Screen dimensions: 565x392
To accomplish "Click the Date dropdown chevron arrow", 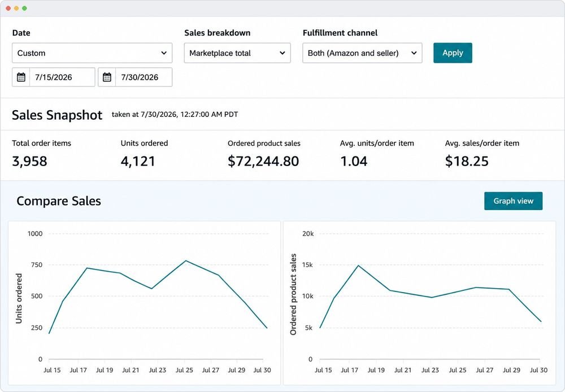I will tap(164, 53).
